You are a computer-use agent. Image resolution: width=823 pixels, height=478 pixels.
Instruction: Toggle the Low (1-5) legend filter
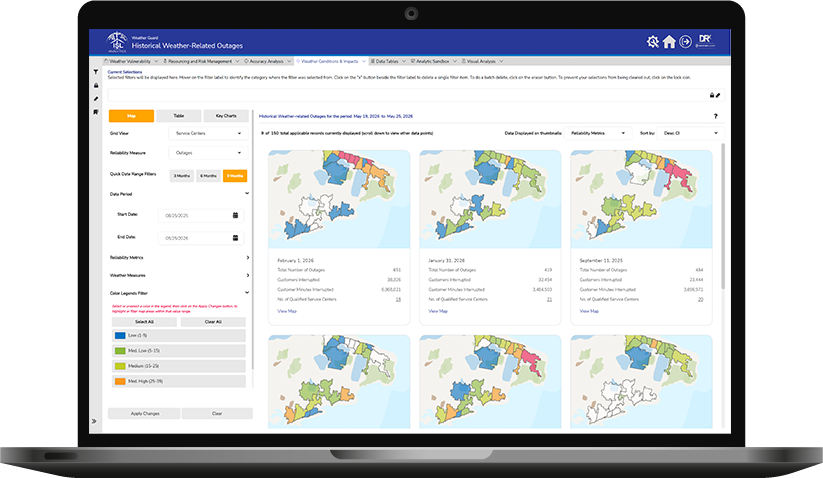click(x=178, y=335)
